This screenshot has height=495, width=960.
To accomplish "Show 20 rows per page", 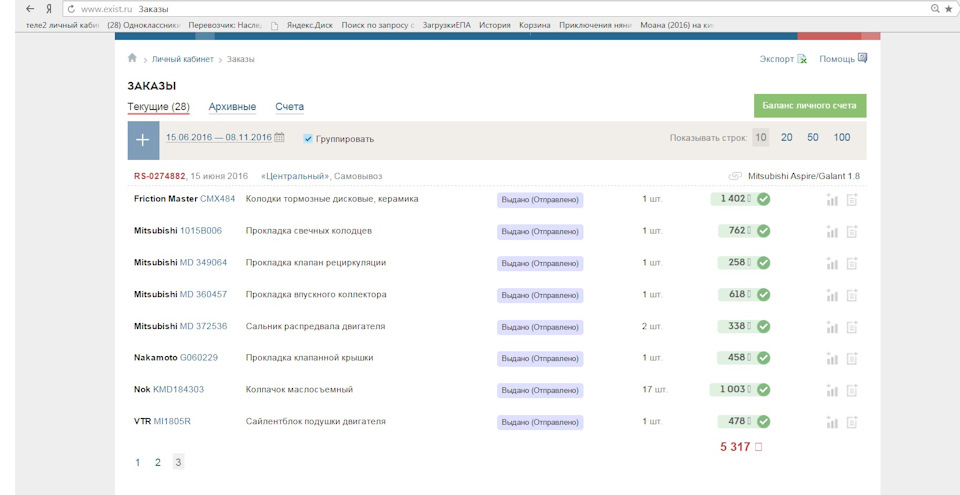I will pos(786,137).
